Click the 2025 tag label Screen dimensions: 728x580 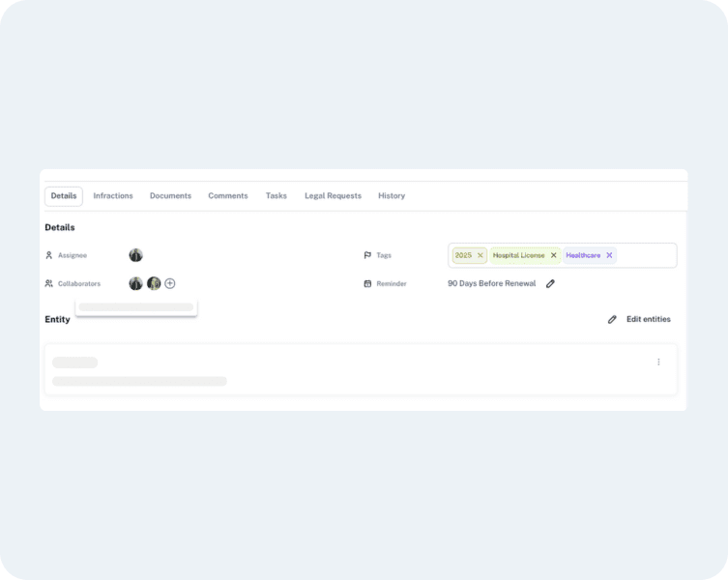[x=463, y=255]
